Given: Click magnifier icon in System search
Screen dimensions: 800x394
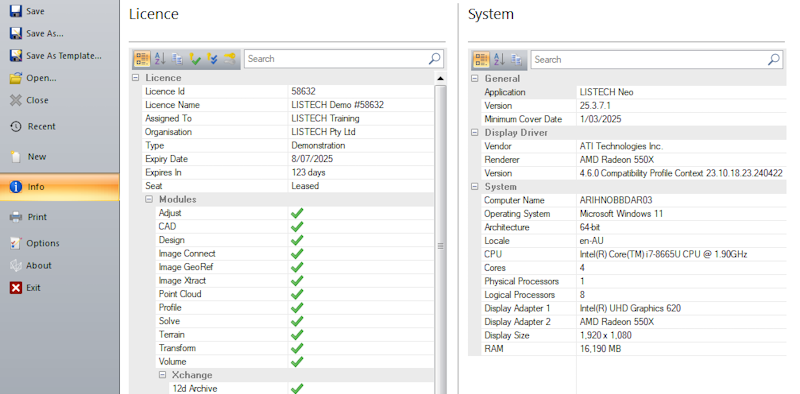Looking at the screenshot, I should click(774, 60).
